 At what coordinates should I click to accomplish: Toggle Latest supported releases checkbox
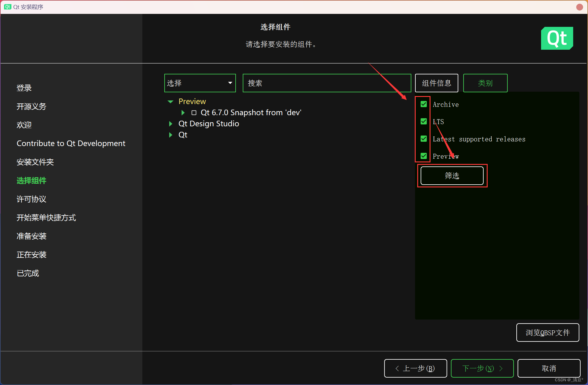point(424,139)
